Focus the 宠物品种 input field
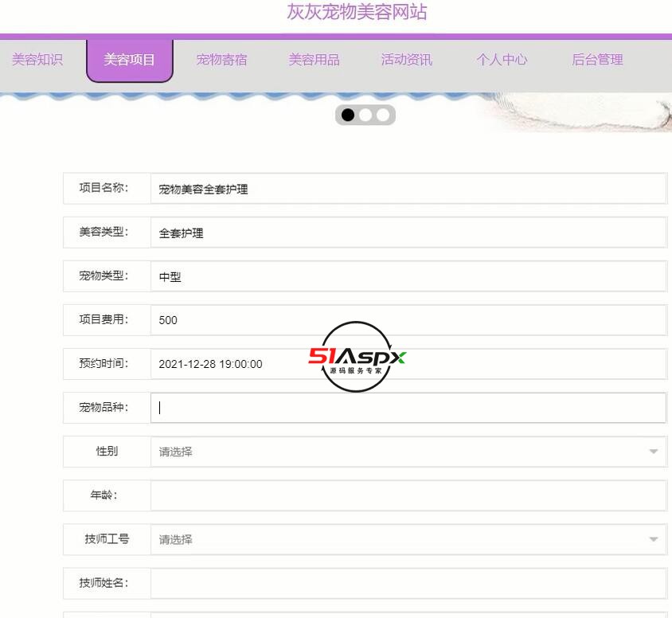672x618 pixels. [x=408, y=408]
